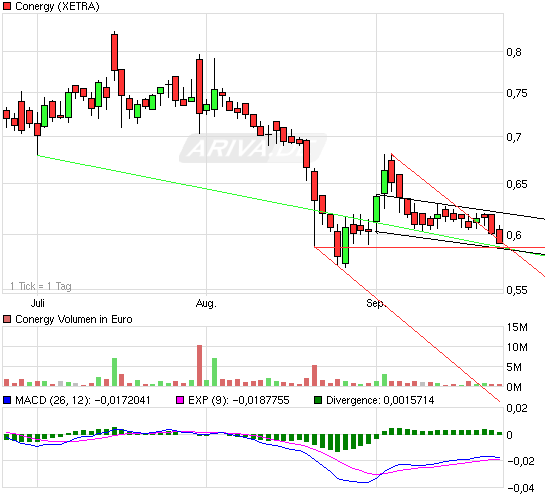Click the red Conergy (XETRA) legend swatch
Image resolution: width=545 pixels, height=496 pixels.
tap(7, 6)
